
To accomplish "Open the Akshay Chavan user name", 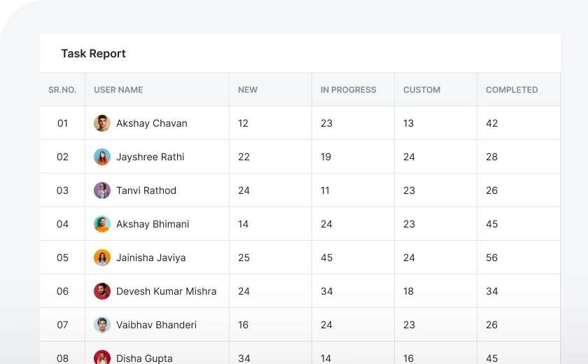I will pos(152,123).
